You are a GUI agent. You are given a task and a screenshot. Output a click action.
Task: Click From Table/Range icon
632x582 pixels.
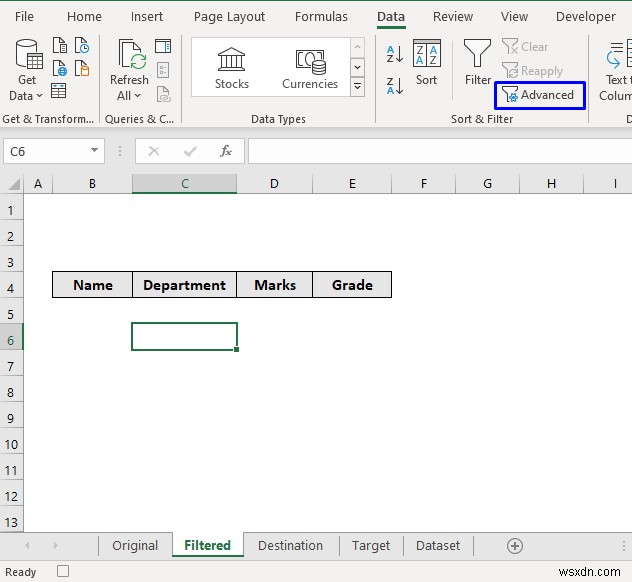tap(58, 91)
